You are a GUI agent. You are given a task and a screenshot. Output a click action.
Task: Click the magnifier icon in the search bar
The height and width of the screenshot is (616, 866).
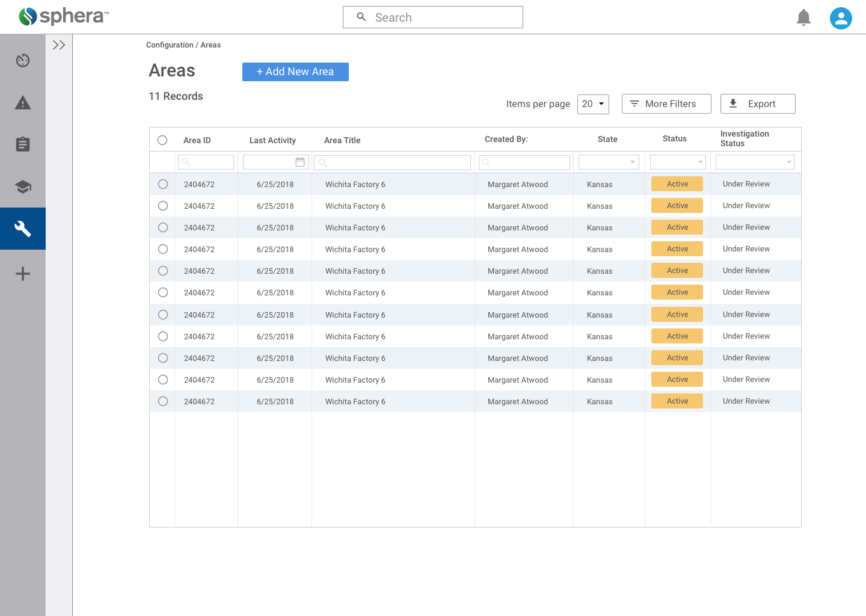point(361,17)
